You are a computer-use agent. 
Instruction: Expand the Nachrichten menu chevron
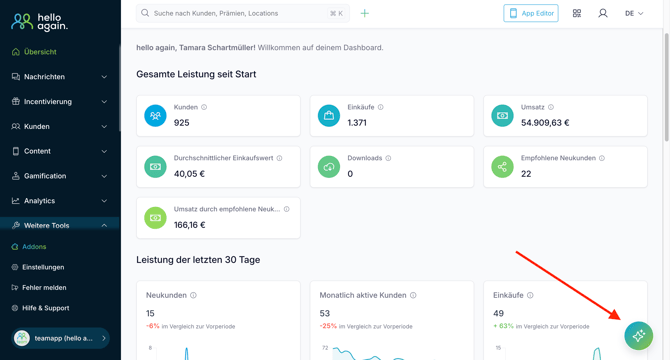[x=104, y=77]
